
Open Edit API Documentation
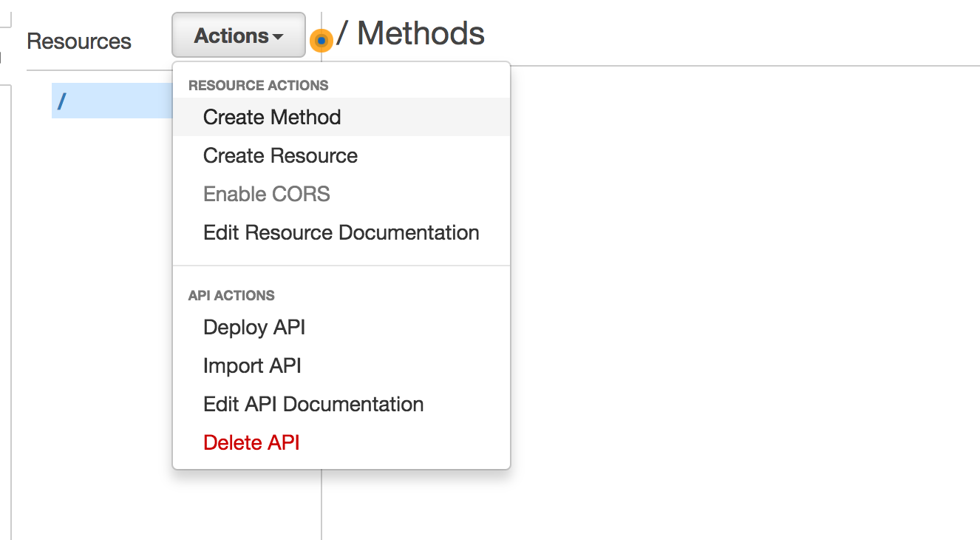pos(313,404)
